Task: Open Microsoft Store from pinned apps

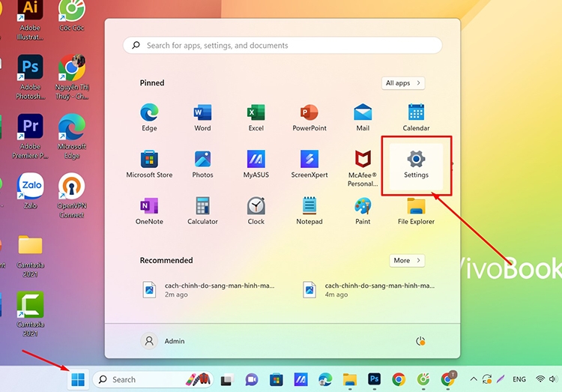Action: [x=149, y=164]
